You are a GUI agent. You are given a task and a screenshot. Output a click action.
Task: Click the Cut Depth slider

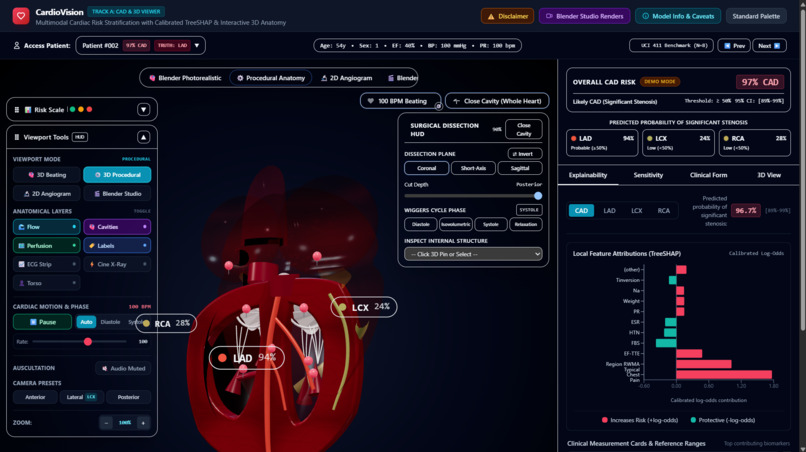[x=473, y=196]
